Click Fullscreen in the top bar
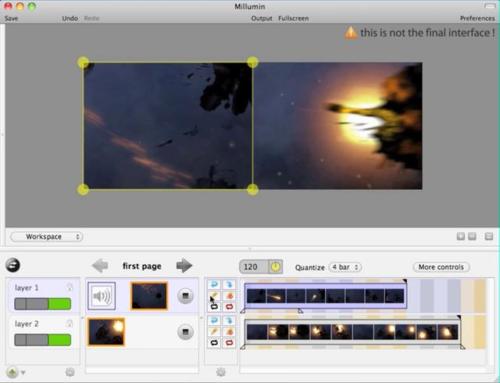This screenshot has width=500, height=383. [x=293, y=18]
